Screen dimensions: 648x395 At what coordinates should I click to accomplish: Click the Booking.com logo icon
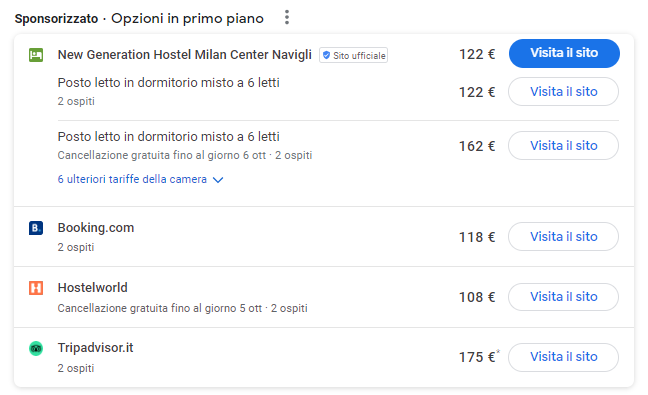tap(36, 228)
